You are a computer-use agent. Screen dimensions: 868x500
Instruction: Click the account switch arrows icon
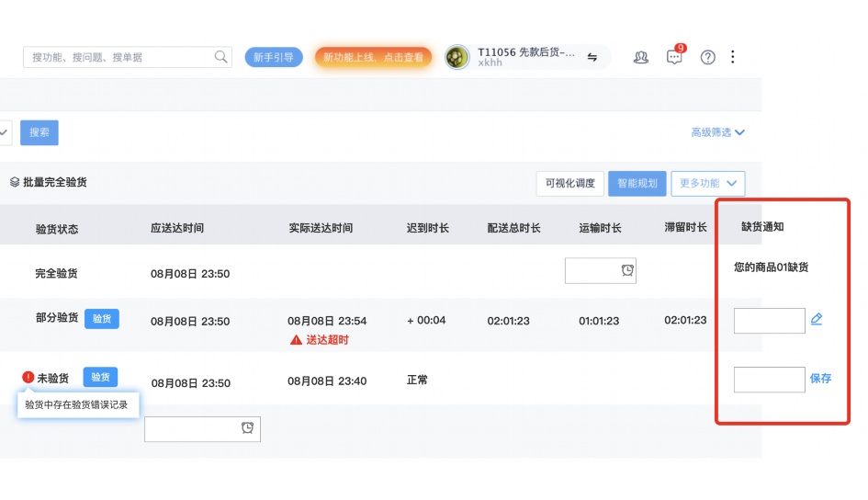592,57
